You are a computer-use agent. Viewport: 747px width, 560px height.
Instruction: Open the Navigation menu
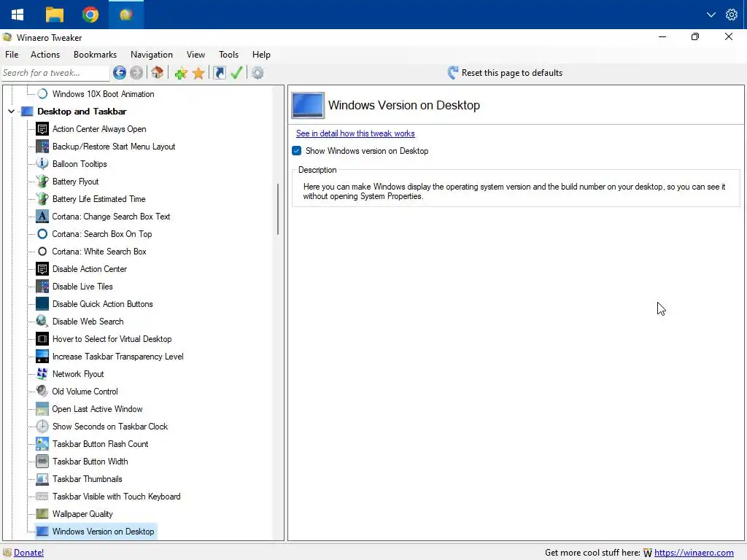pos(152,54)
